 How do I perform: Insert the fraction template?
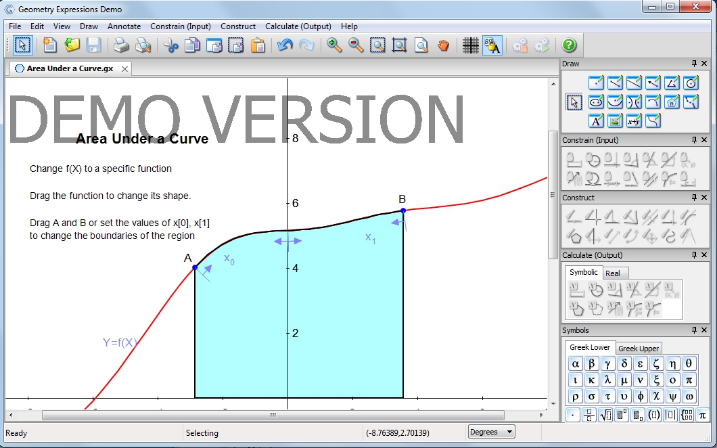point(589,415)
